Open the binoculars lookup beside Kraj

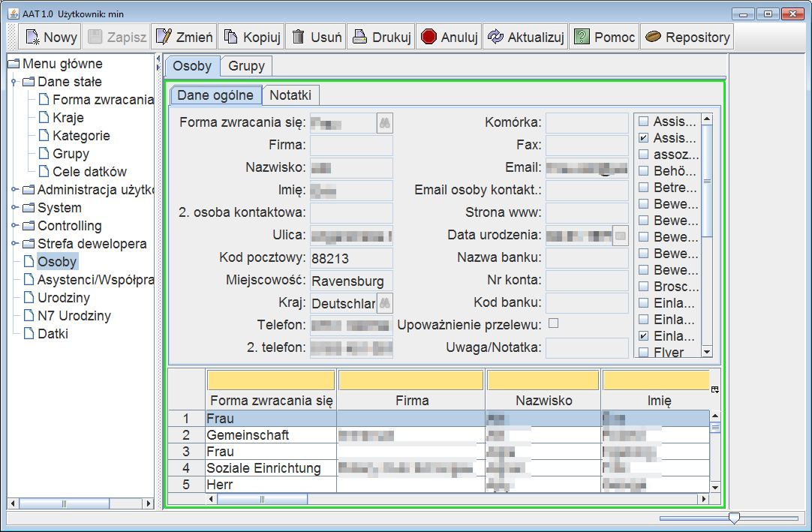coord(385,303)
